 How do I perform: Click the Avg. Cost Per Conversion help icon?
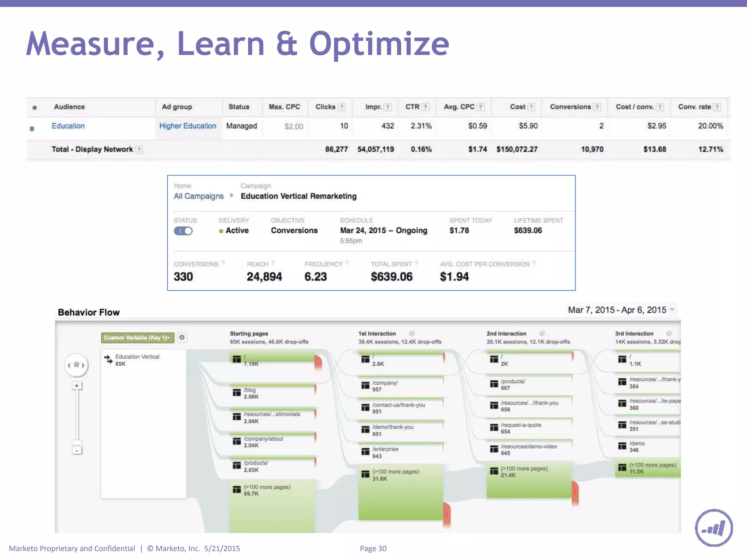pos(534,263)
